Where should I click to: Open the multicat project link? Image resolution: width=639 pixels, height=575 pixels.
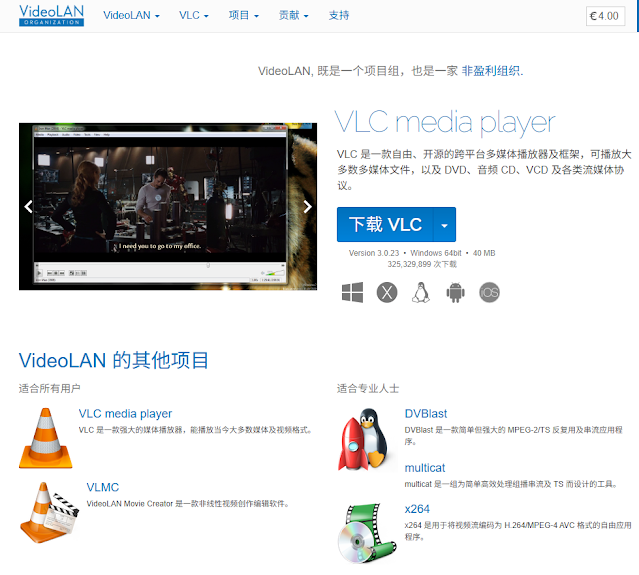(x=425, y=468)
